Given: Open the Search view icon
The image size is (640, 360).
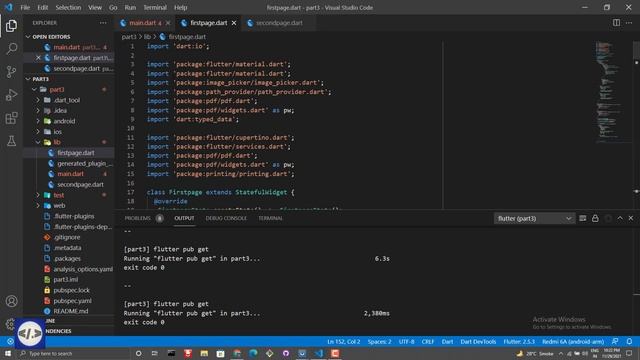Looking at the screenshot, I should 11,49.
